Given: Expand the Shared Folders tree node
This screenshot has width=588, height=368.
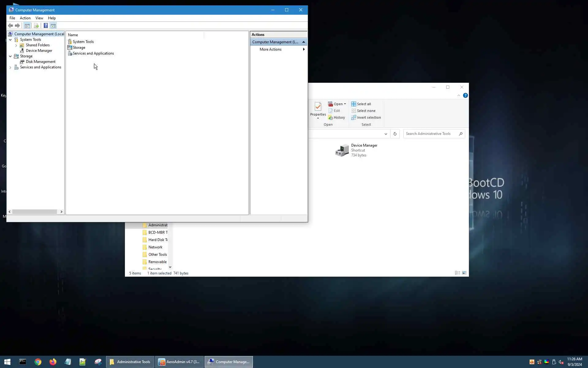Looking at the screenshot, I should [16, 45].
